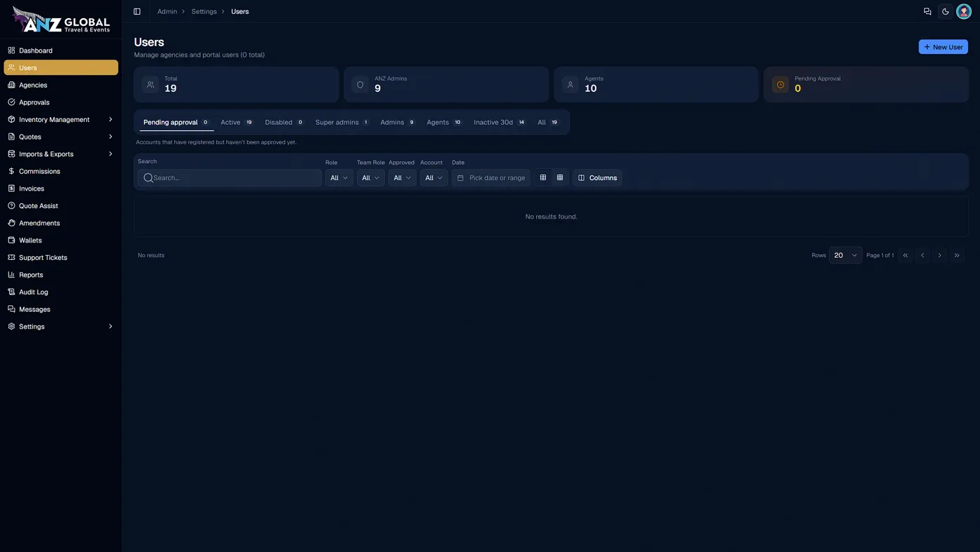980x552 pixels.
Task: Open the Role filter dropdown
Action: [x=339, y=178]
